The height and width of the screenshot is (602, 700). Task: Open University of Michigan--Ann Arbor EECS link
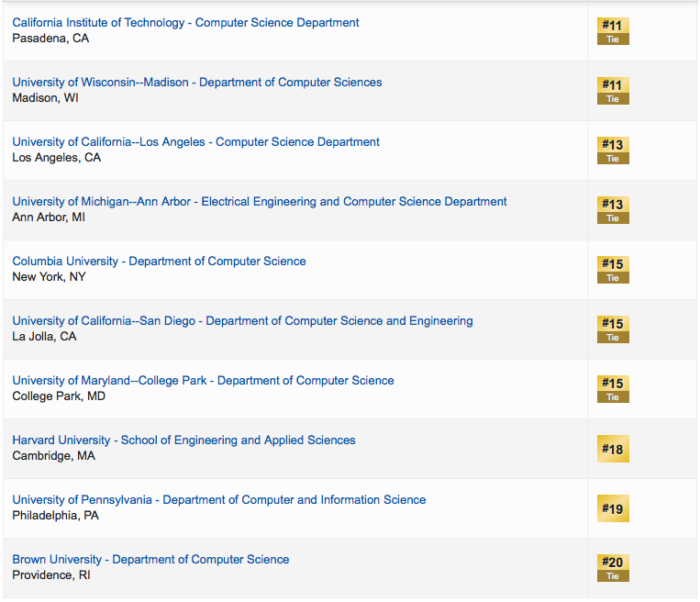click(259, 202)
